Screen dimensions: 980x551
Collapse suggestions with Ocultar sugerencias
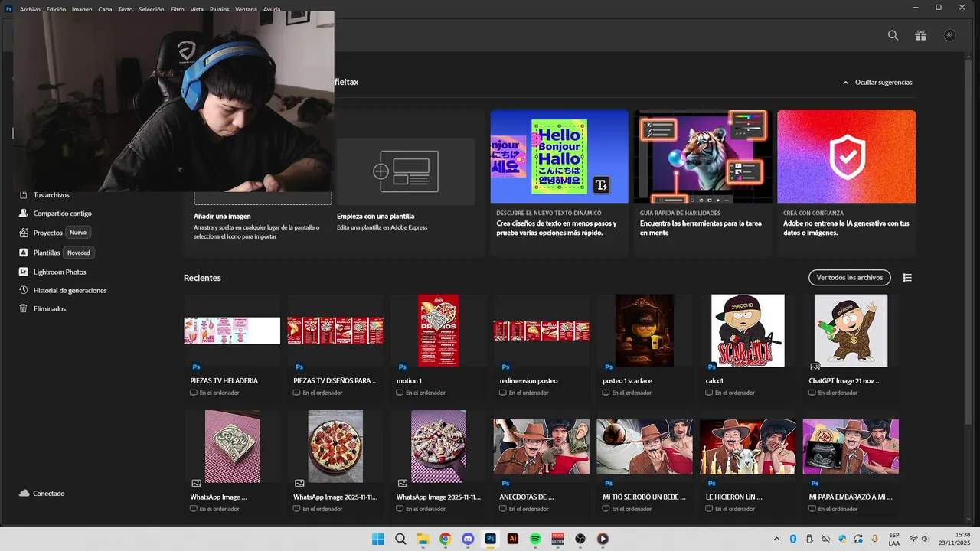(x=877, y=83)
